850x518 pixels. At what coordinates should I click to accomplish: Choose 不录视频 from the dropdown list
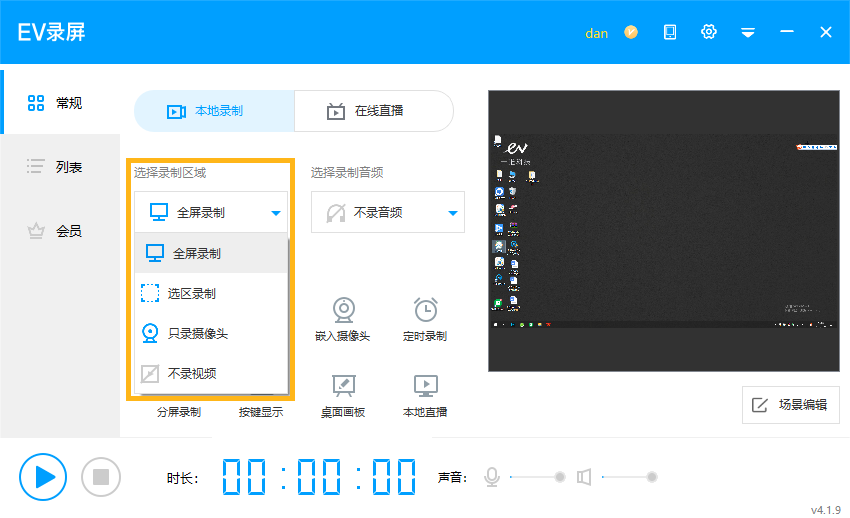211,373
